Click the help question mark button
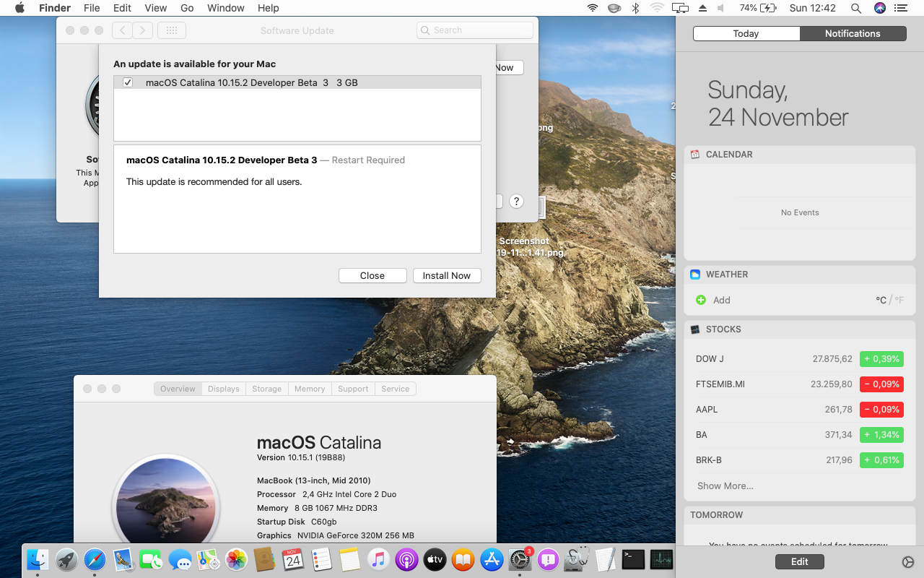This screenshot has width=924, height=578. click(516, 202)
